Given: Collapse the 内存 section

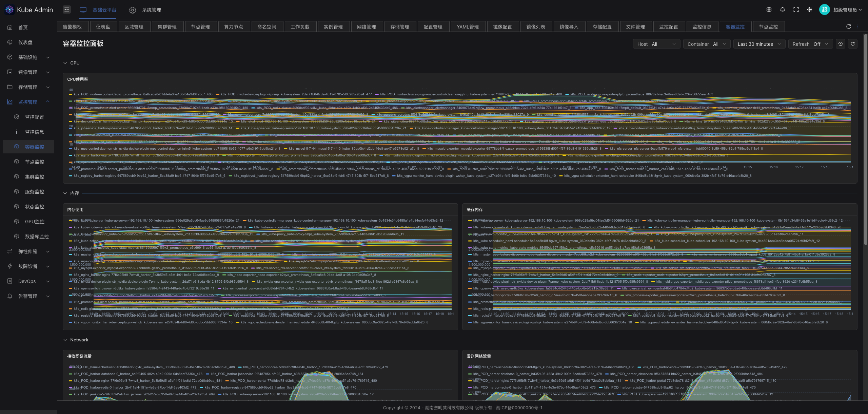Looking at the screenshot, I should 65,193.
